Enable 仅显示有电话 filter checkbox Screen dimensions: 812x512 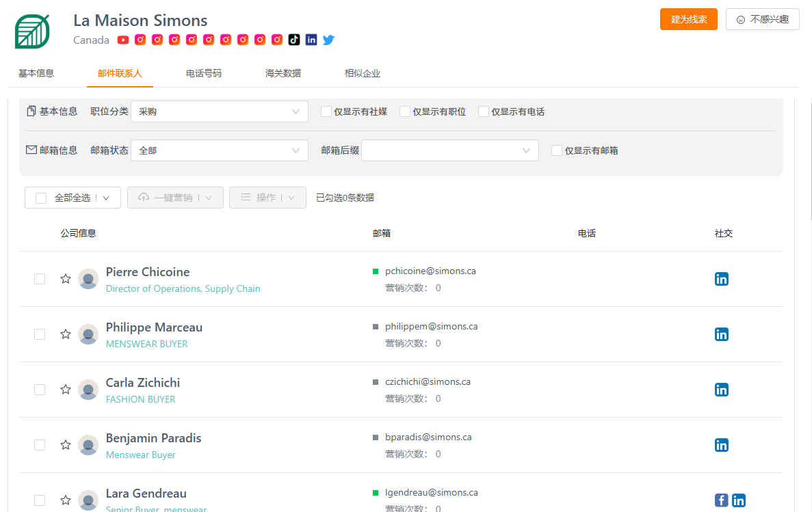(484, 112)
